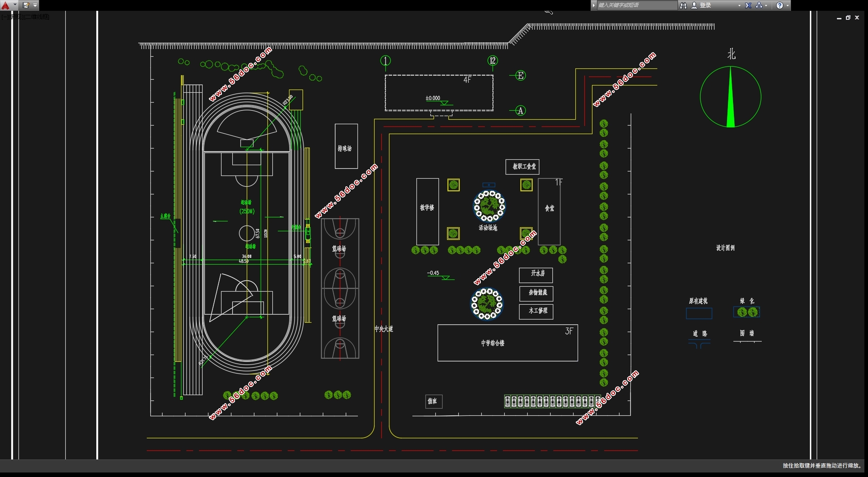This screenshot has height=477, width=868.
Task: Select the 中学综合楼 building label
Action: tap(493, 343)
